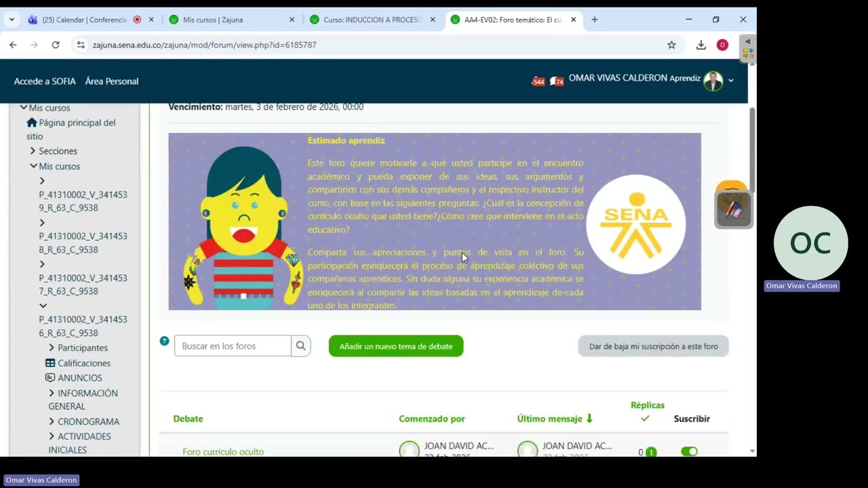The width and height of the screenshot is (868, 488).
Task: Click the forum search magnifier button
Action: [300, 346]
